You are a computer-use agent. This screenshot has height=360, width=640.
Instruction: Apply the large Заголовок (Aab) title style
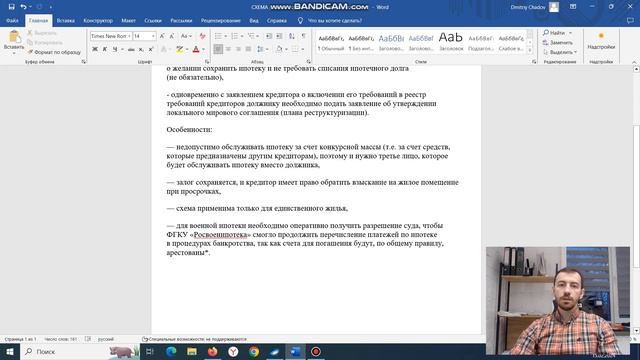[x=451, y=42]
